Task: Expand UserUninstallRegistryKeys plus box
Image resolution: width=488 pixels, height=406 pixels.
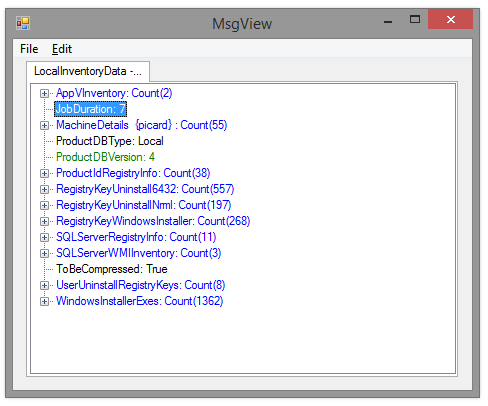Action: (44, 285)
